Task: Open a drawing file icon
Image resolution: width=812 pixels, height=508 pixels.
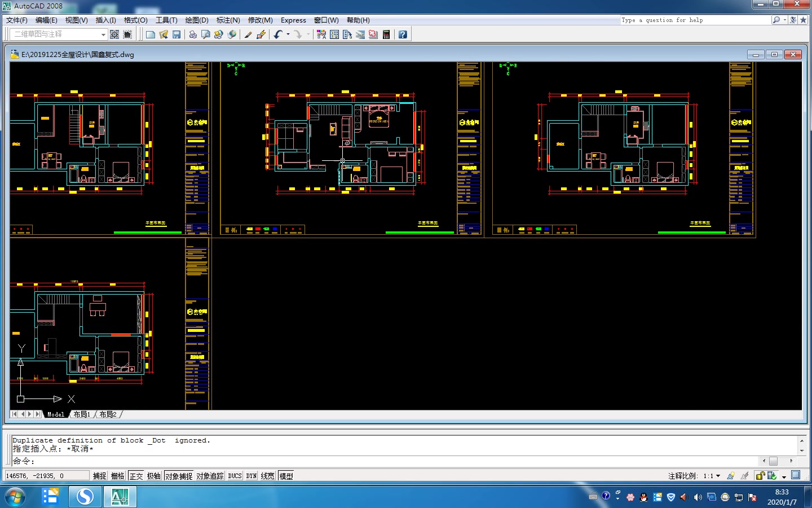Action: 164,34
